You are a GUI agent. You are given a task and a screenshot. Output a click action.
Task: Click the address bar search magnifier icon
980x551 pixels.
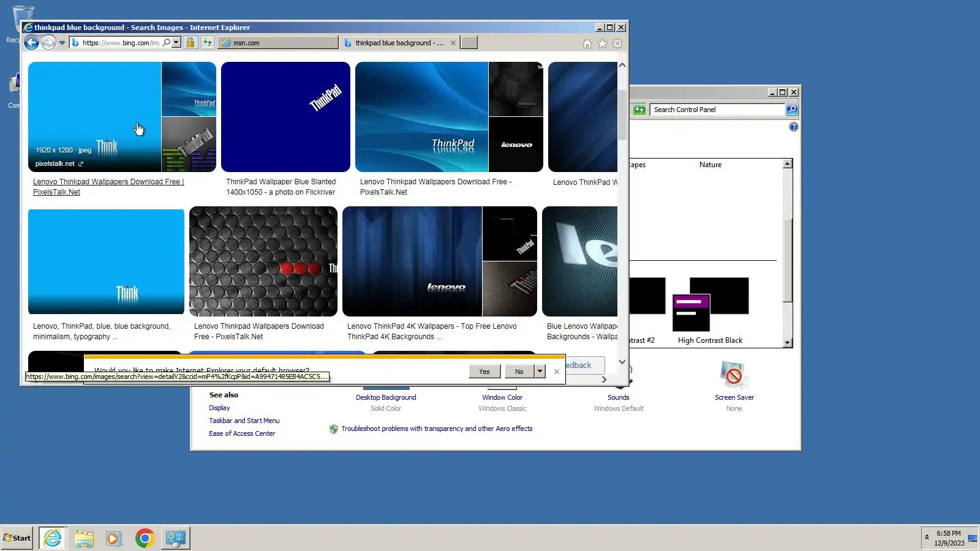click(x=166, y=43)
